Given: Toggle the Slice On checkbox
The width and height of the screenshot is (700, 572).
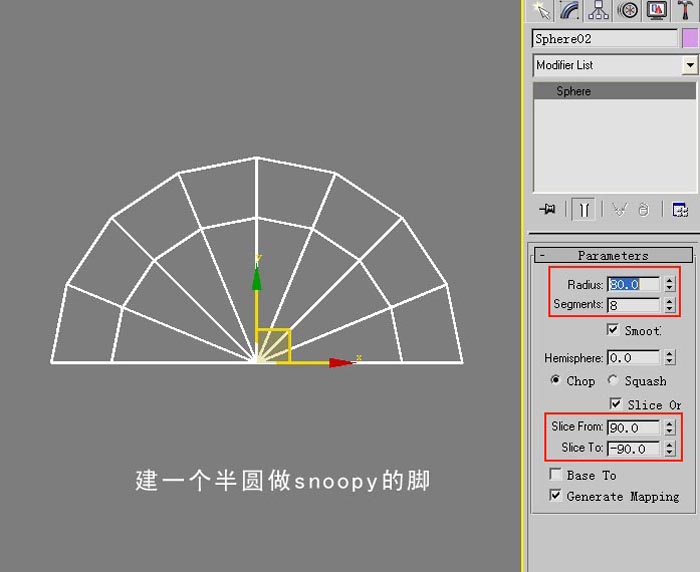Looking at the screenshot, I should [x=616, y=404].
